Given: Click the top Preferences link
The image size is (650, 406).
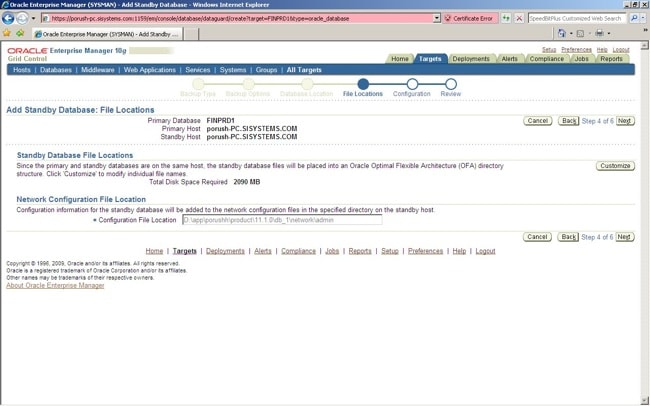Looking at the screenshot, I should (x=576, y=50).
